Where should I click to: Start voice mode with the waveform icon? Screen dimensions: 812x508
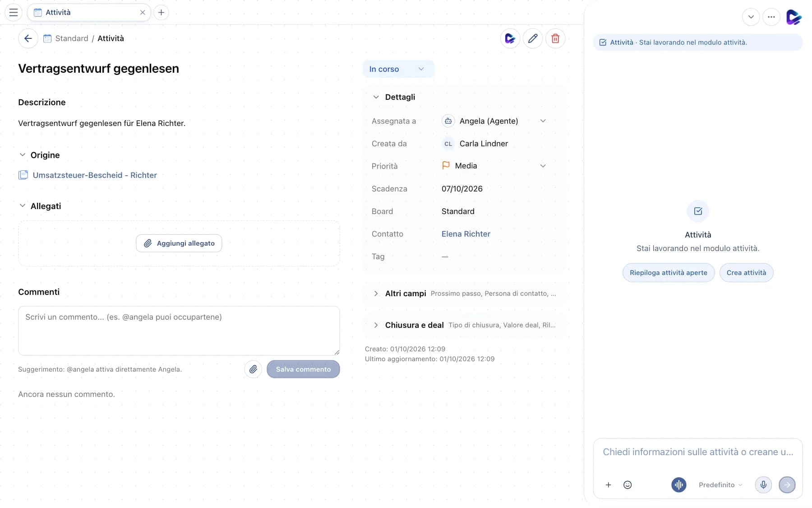(678, 485)
